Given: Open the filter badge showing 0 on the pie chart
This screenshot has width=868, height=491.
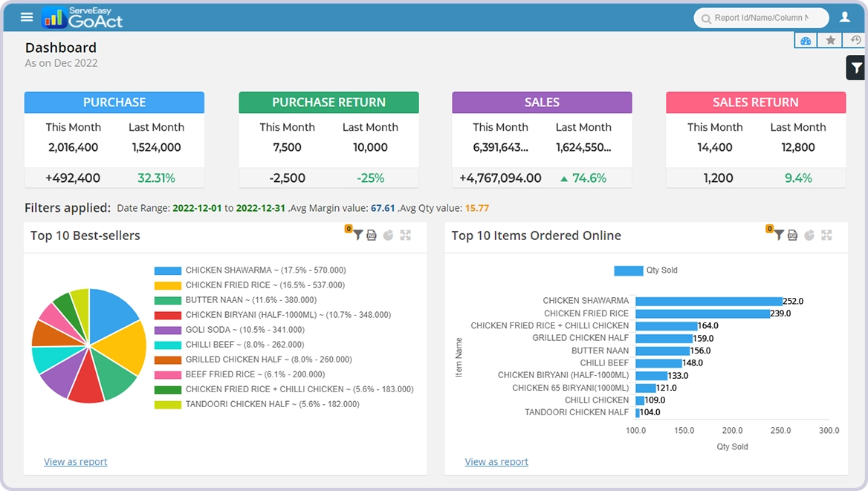Looking at the screenshot, I should click(348, 229).
